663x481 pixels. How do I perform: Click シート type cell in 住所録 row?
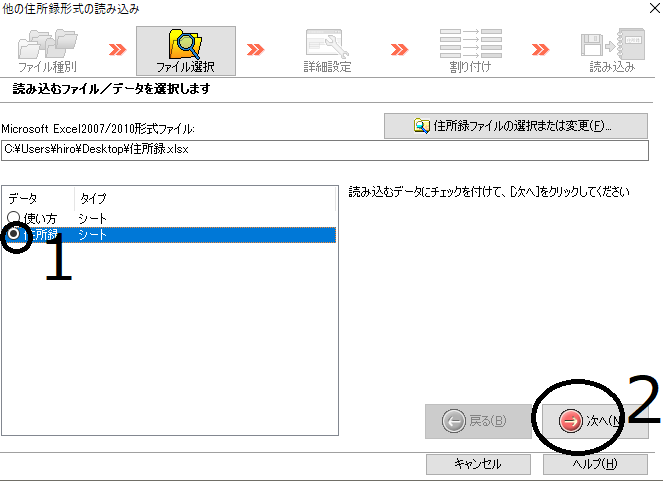(93, 234)
